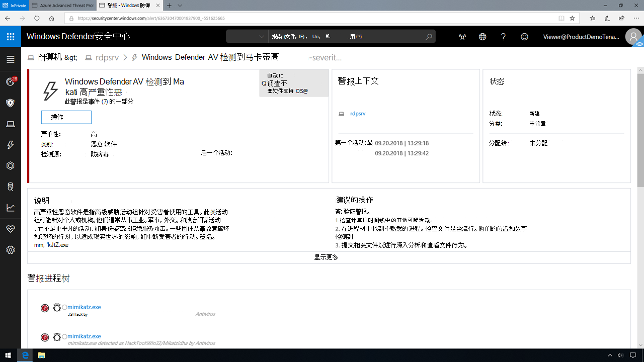This screenshot has width=644, height=362.
Task: Open Automated investigations hexagon sidebar icon
Action: (11, 165)
